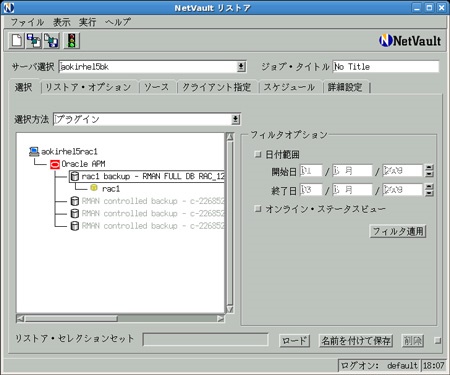Click the first RMAN controlled backup cylinder icon
The height and width of the screenshot is (375, 450).
pos(75,201)
